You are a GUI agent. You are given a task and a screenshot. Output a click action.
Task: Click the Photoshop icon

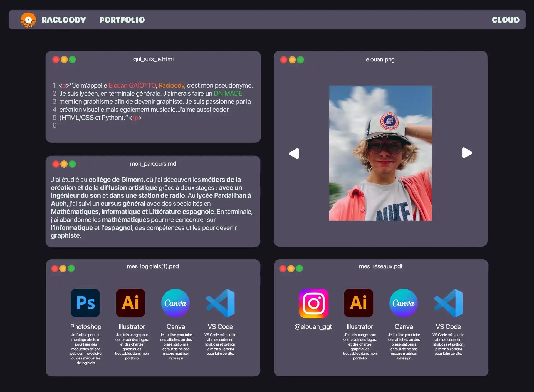85,303
